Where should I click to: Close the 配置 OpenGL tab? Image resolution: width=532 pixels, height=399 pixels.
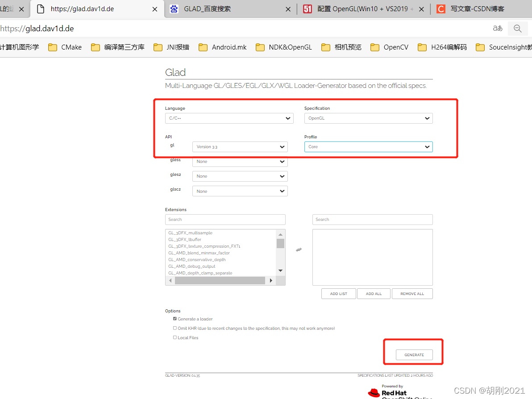(421, 9)
